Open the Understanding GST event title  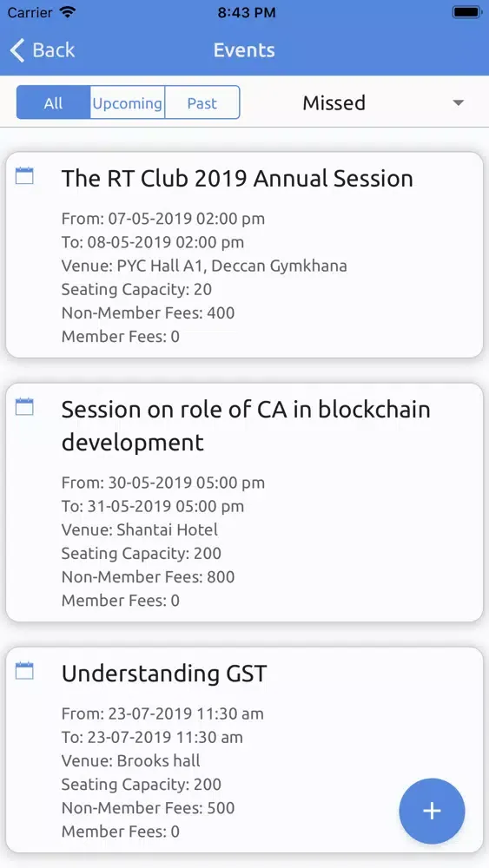164,674
